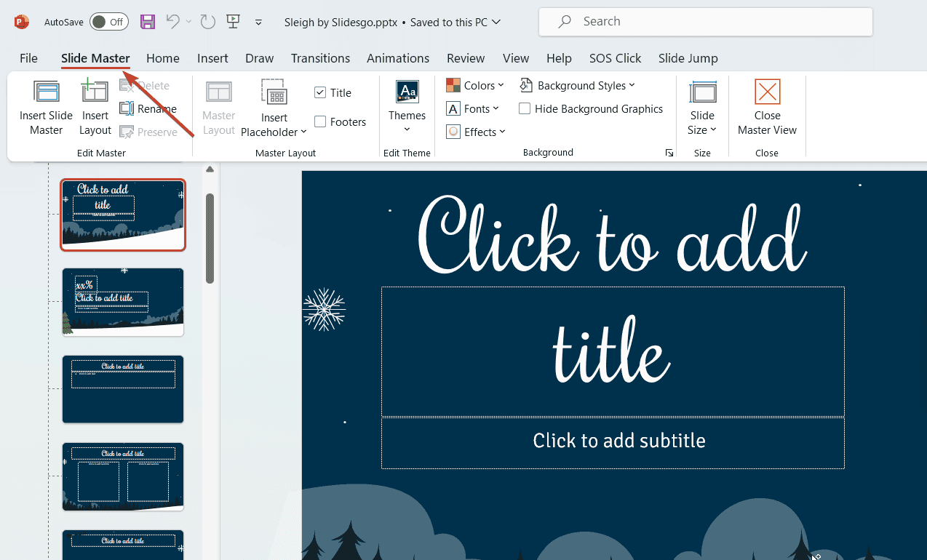Switch to the View tab
This screenshot has width=927, height=560.
click(516, 58)
